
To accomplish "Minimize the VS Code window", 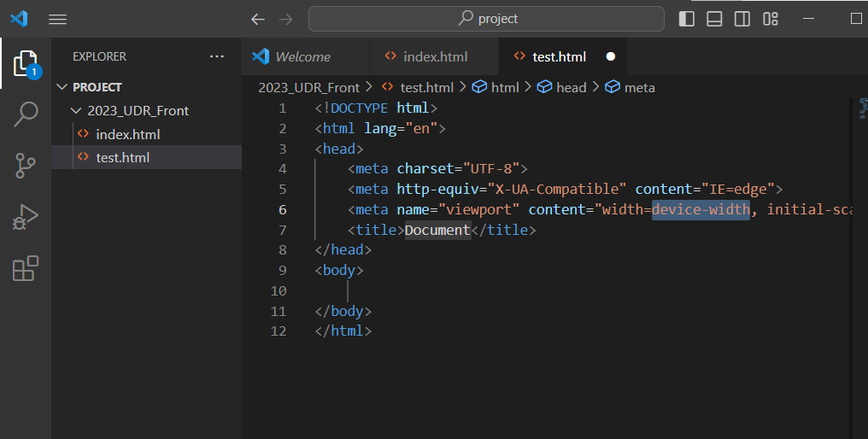I will pyautogui.click(x=808, y=19).
